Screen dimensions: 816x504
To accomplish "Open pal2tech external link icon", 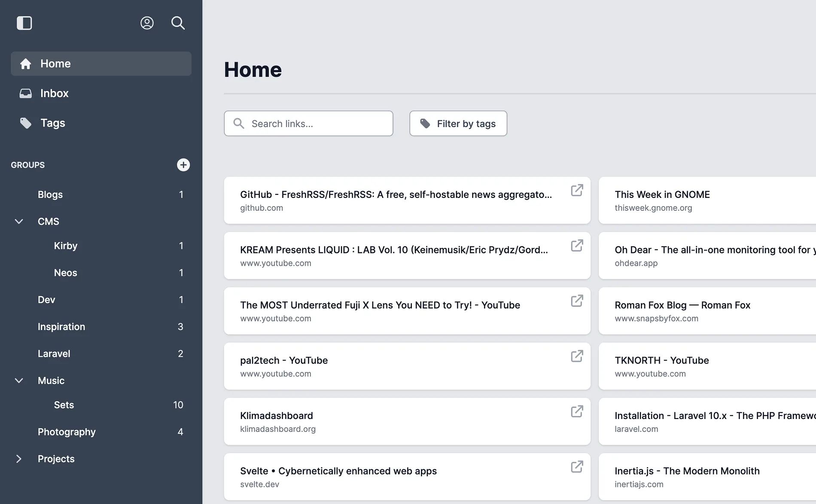I will [x=577, y=356].
